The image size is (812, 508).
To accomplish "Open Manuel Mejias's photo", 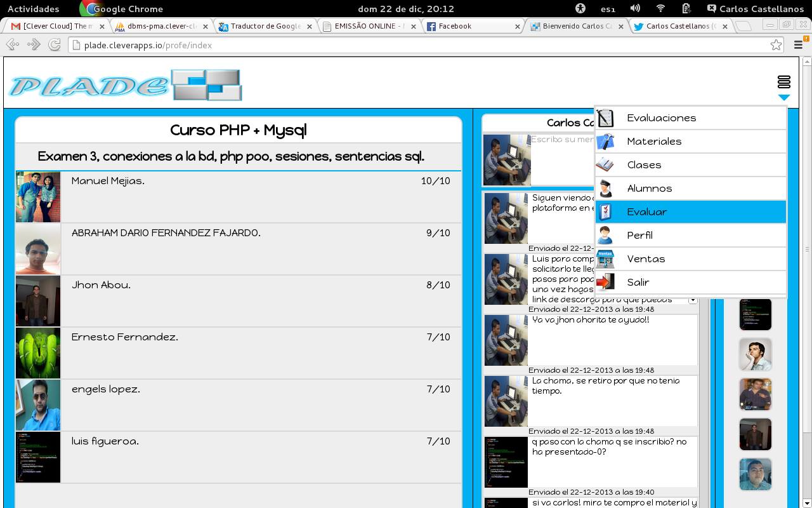I will click(x=38, y=197).
